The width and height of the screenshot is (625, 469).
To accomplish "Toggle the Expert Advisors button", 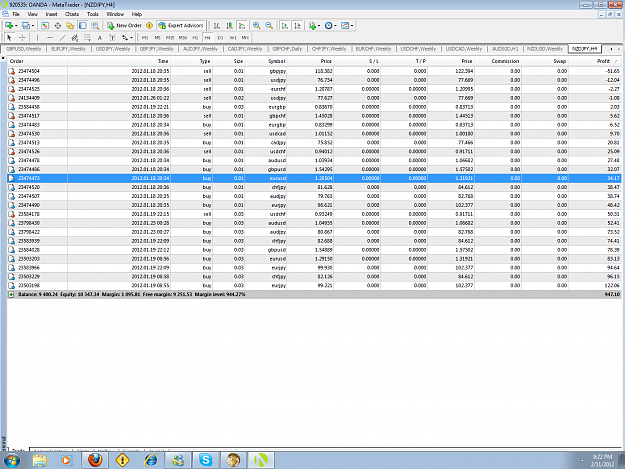I will point(181,26).
